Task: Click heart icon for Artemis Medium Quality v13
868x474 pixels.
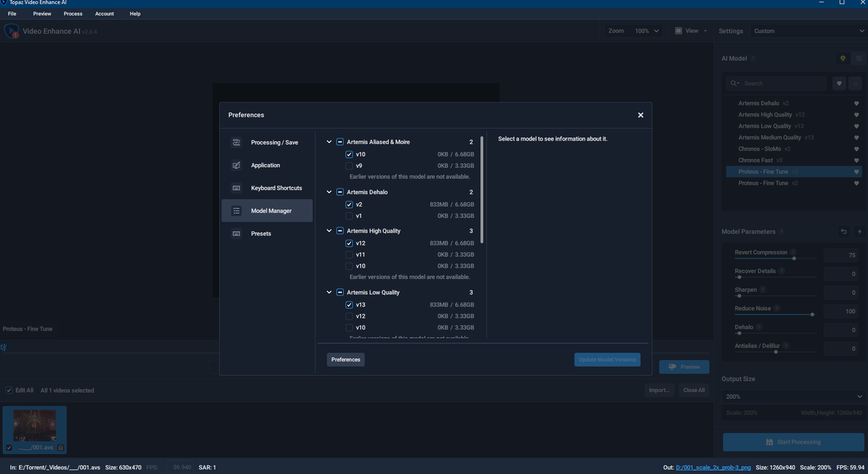Action: pos(856,138)
